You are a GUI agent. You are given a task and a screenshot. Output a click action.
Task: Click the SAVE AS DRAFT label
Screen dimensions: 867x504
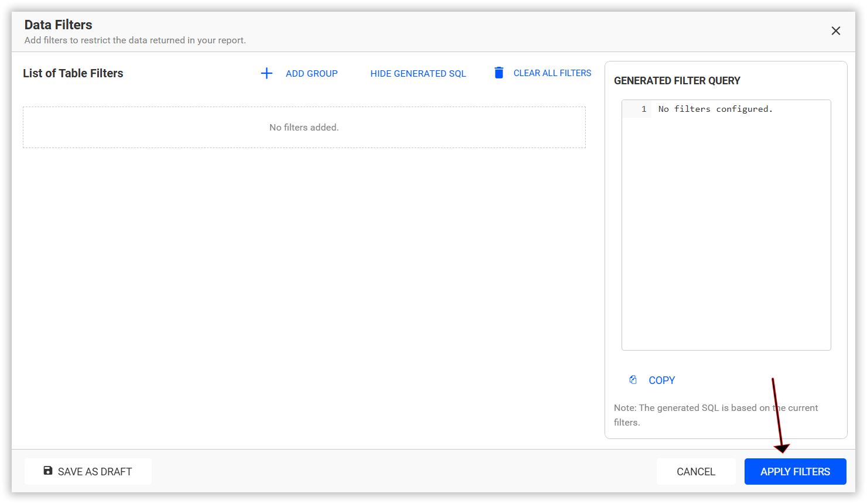pos(95,472)
